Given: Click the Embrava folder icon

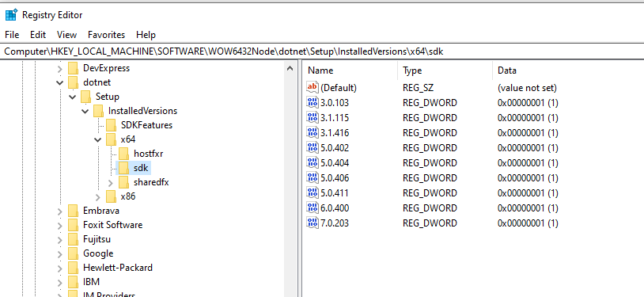Looking at the screenshot, I should (73, 211).
